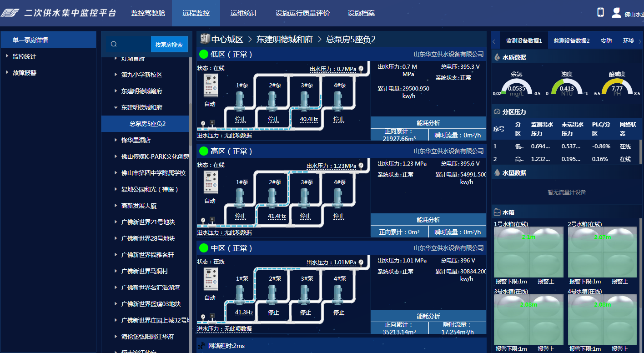644x353 pixels.
Task: Collapse the 东建明德城和府 tree node
Action: pyautogui.click(x=116, y=108)
